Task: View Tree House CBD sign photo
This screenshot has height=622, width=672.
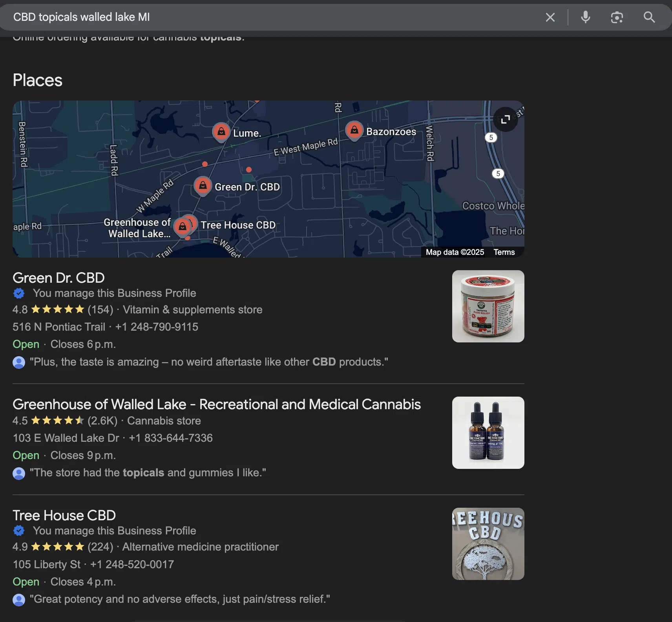Action: coord(488,544)
